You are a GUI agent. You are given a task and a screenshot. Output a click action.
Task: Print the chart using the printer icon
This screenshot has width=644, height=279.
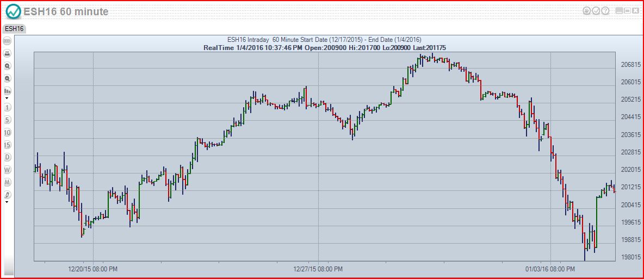(8, 53)
